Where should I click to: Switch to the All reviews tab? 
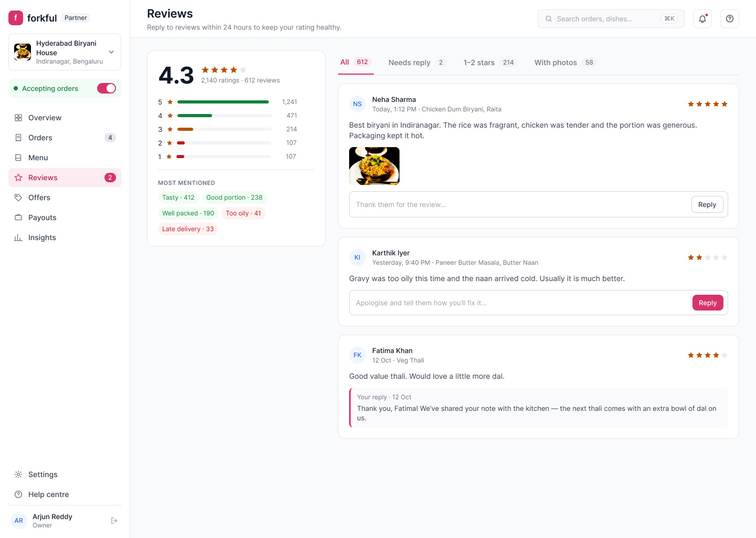pos(356,63)
